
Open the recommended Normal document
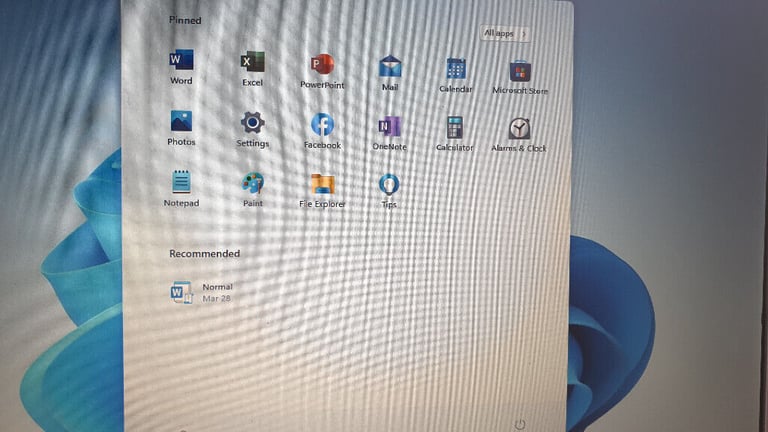(x=201, y=292)
